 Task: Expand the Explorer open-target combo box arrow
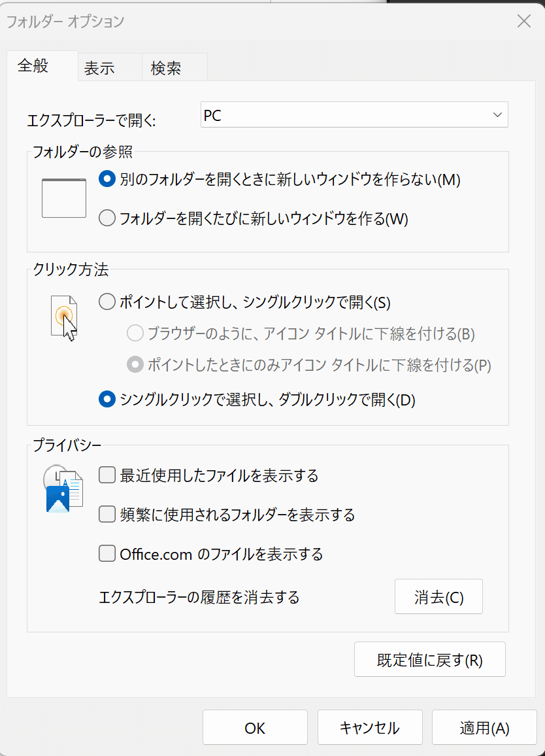[x=498, y=114]
